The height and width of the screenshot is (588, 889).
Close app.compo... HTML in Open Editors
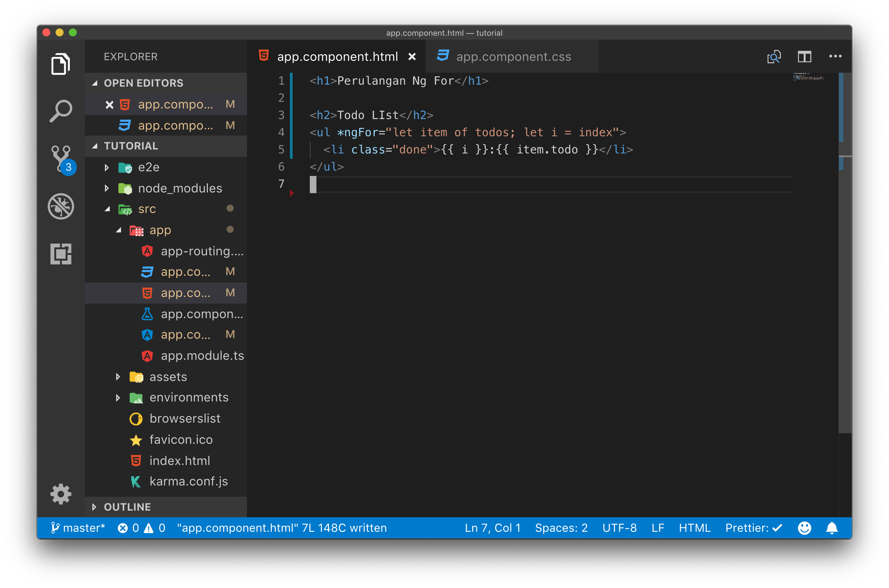coord(109,105)
